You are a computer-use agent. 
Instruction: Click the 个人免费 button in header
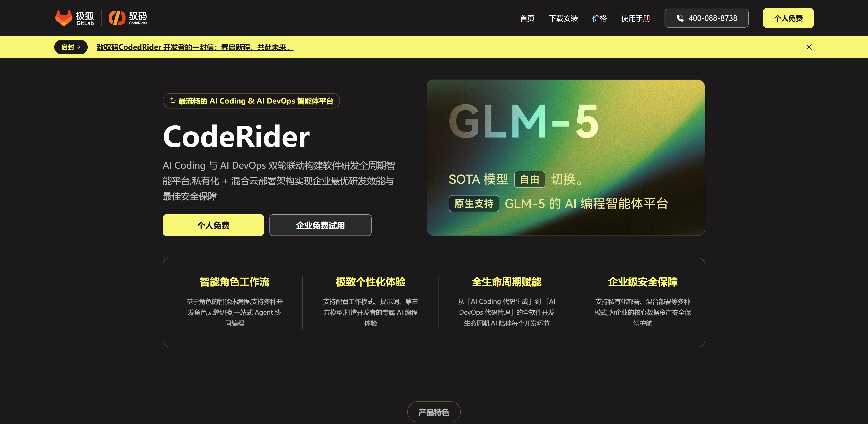(x=788, y=18)
